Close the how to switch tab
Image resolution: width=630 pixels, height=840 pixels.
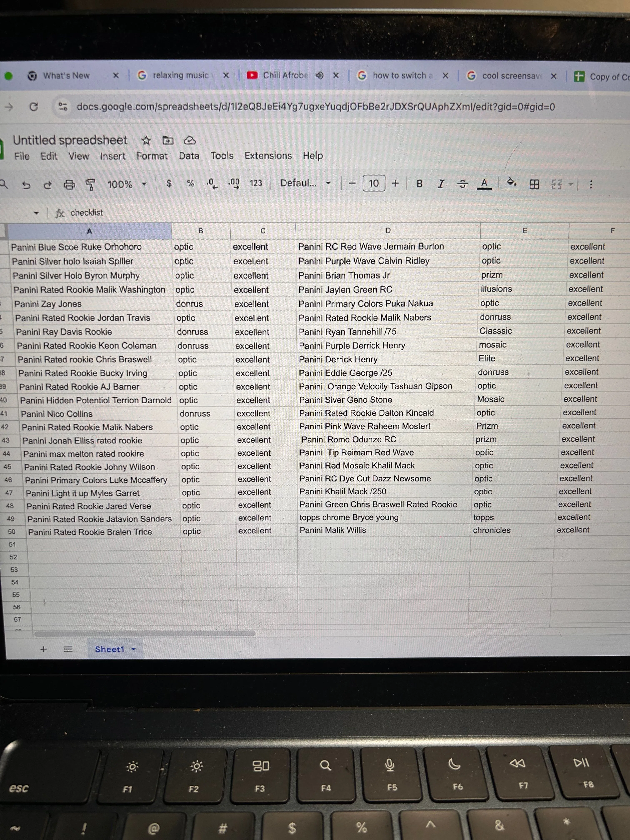coord(445,76)
